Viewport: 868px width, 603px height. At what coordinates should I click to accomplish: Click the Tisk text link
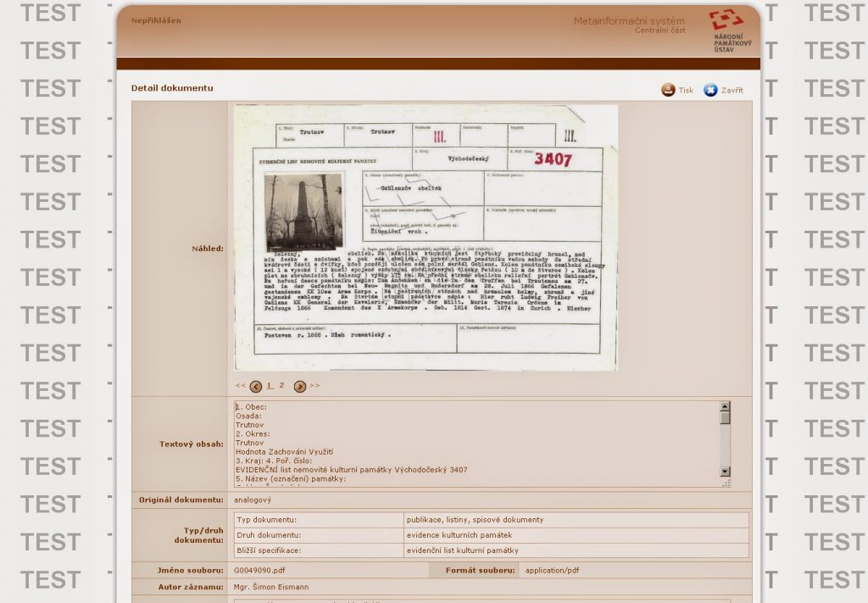[686, 90]
